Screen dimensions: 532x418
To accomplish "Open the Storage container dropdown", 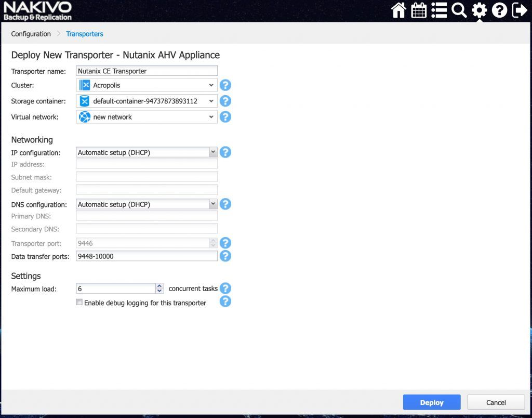I will (147, 101).
